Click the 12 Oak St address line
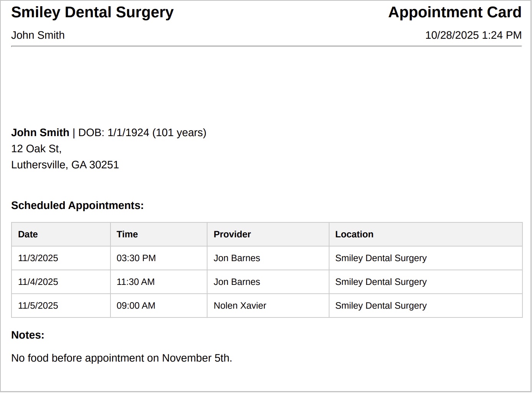532x393 pixels. 36,149
